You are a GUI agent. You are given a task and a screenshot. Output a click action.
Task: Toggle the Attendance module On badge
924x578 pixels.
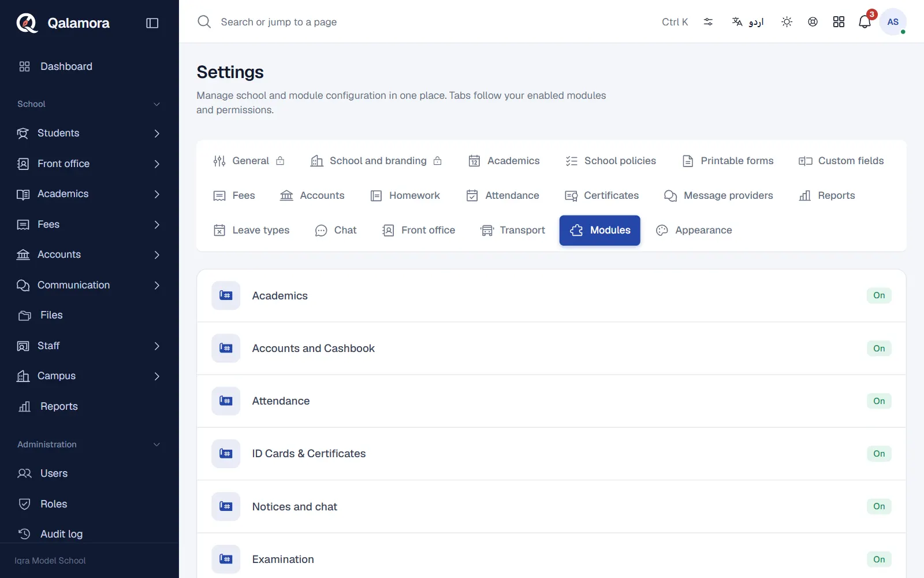click(x=879, y=401)
